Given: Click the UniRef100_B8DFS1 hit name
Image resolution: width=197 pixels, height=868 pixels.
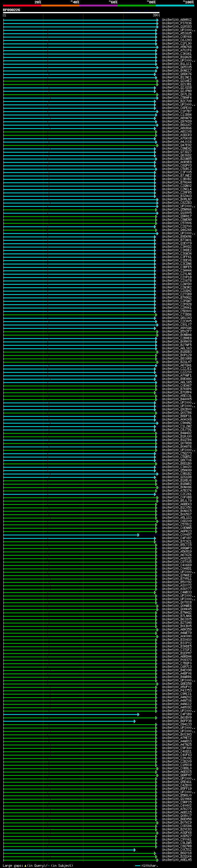Looking at the screenshot, I should (177, 416).
